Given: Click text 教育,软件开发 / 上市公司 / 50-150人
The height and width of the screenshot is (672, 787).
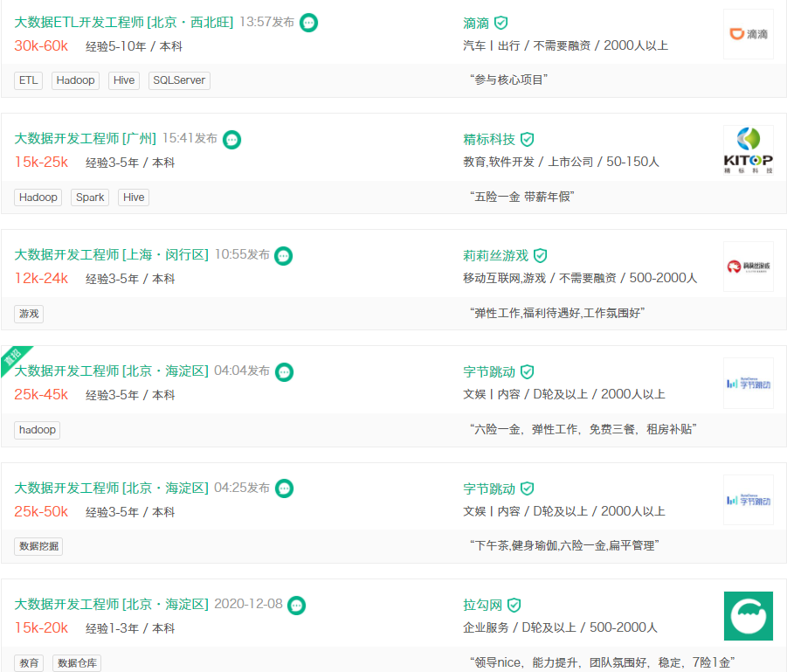Looking at the screenshot, I should 561,162.
